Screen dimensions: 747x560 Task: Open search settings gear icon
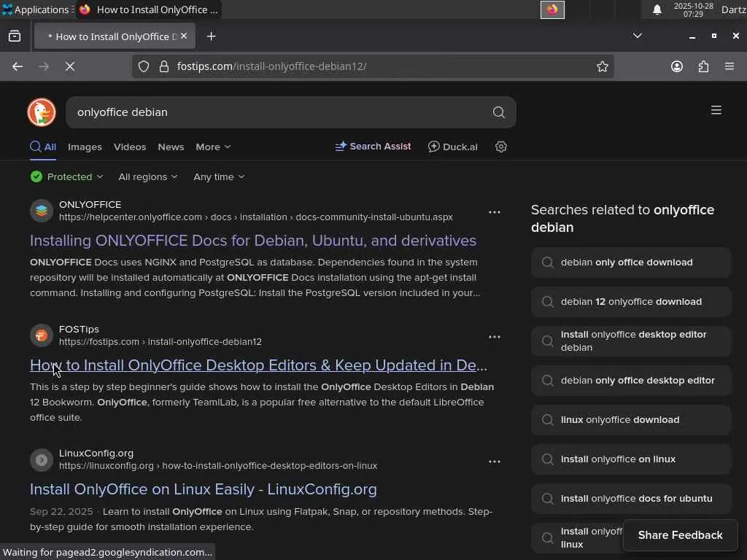(500, 147)
